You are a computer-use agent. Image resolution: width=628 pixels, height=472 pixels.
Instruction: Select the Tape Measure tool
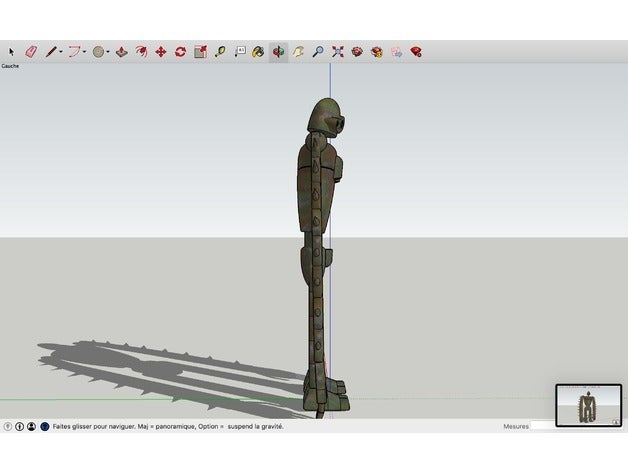(x=220, y=51)
